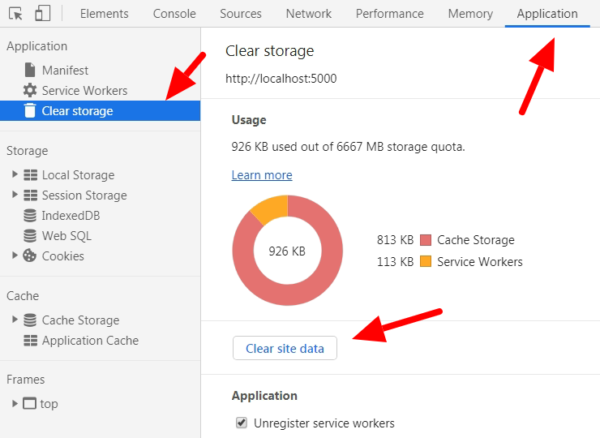Switch to the Network tab
The image size is (600, 438).
click(x=308, y=14)
